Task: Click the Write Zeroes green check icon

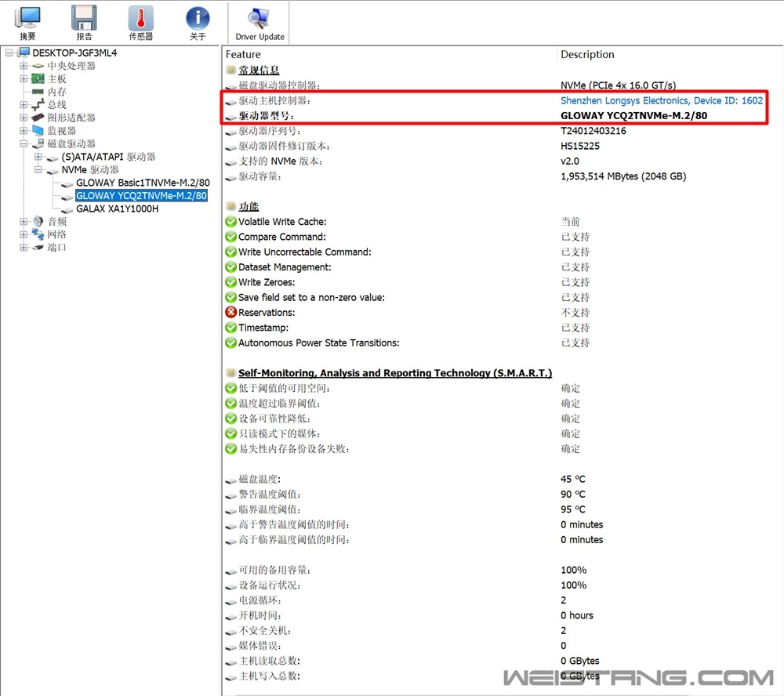Action: coord(230,282)
